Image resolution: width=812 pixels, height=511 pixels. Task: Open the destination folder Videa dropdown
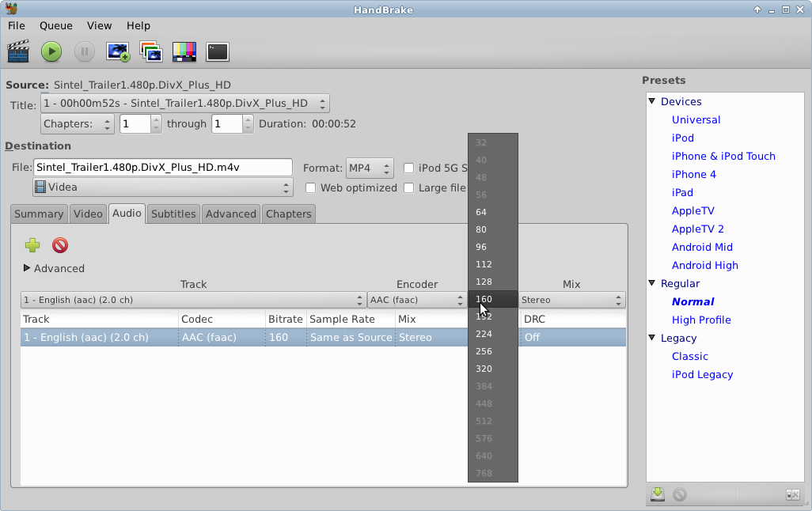coord(163,187)
